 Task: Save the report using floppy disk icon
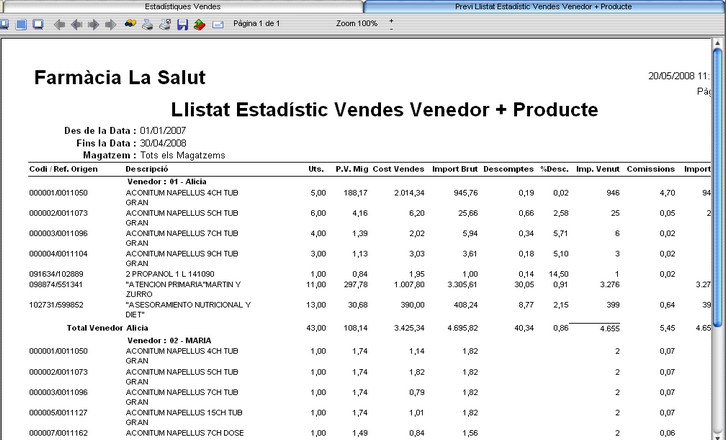pyautogui.click(x=182, y=24)
